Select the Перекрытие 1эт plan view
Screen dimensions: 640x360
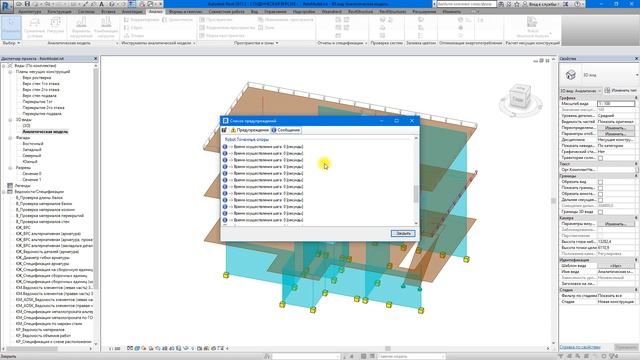38,102
